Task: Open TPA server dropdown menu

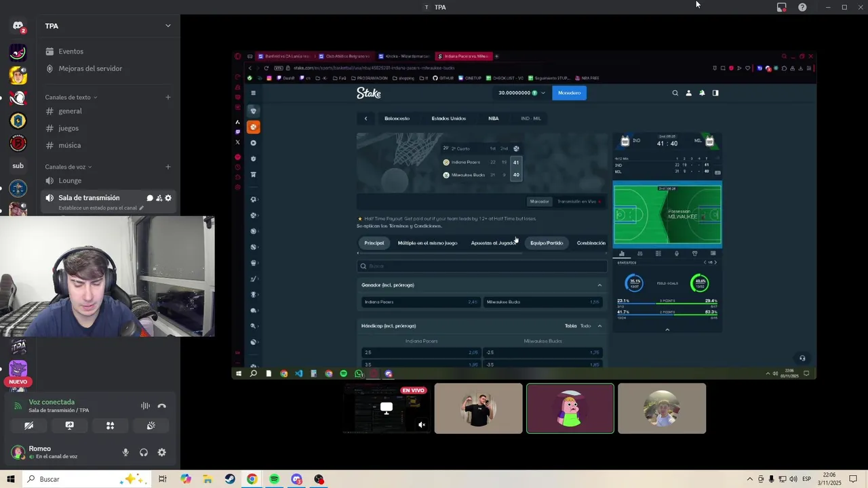Action: pyautogui.click(x=168, y=26)
